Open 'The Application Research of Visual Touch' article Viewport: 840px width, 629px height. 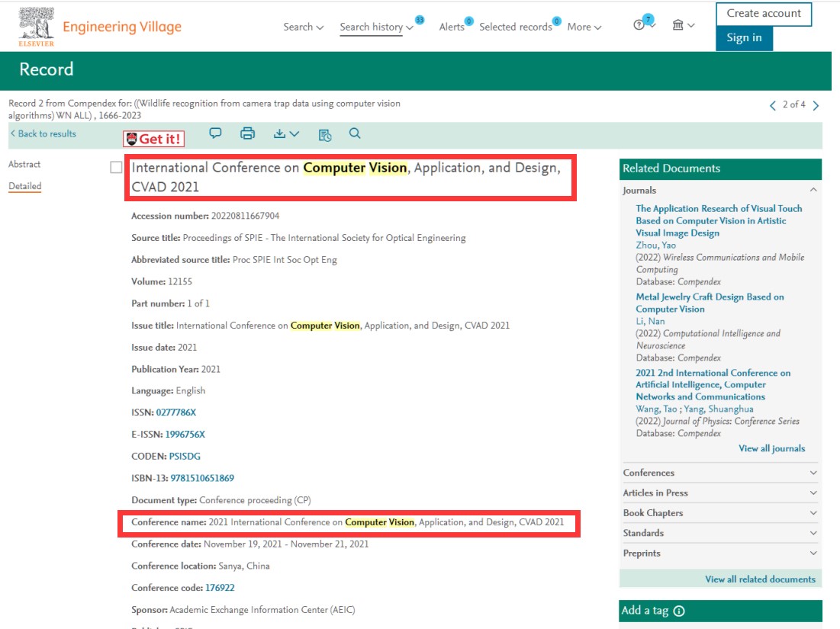(x=719, y=220)
